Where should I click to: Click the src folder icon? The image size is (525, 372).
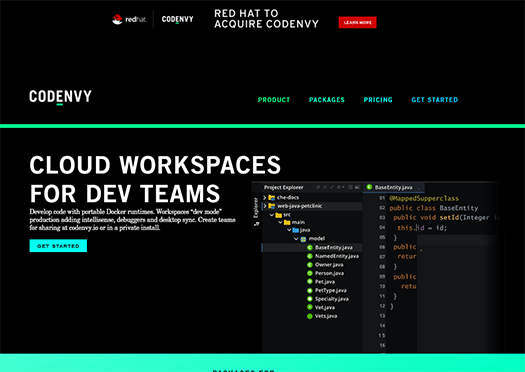[x=279, y=215]
